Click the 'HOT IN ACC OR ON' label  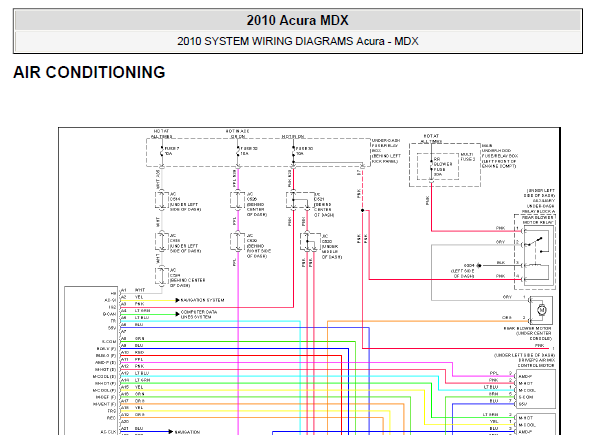tap(237, 134)
